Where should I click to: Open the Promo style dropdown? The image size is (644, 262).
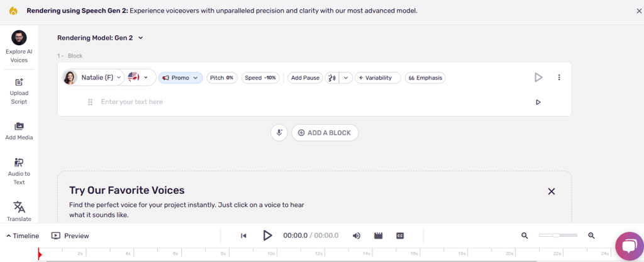180,77
